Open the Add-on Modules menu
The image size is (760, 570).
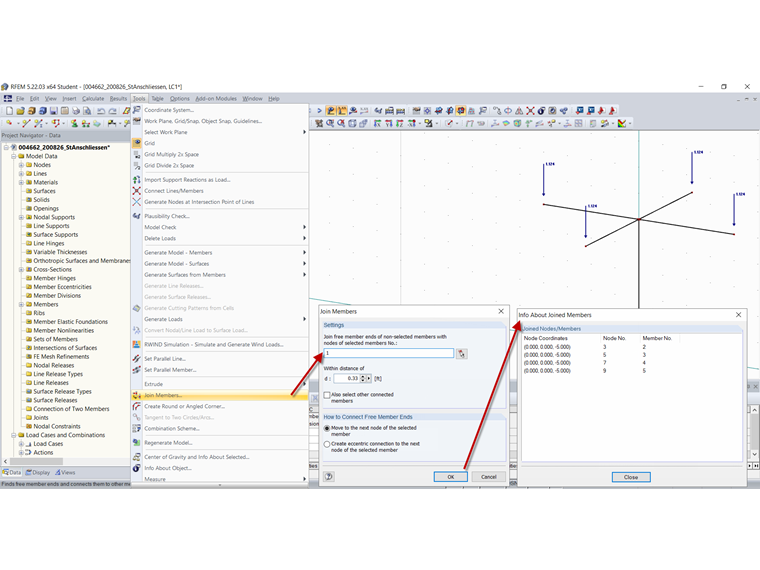tap(216, 98)
